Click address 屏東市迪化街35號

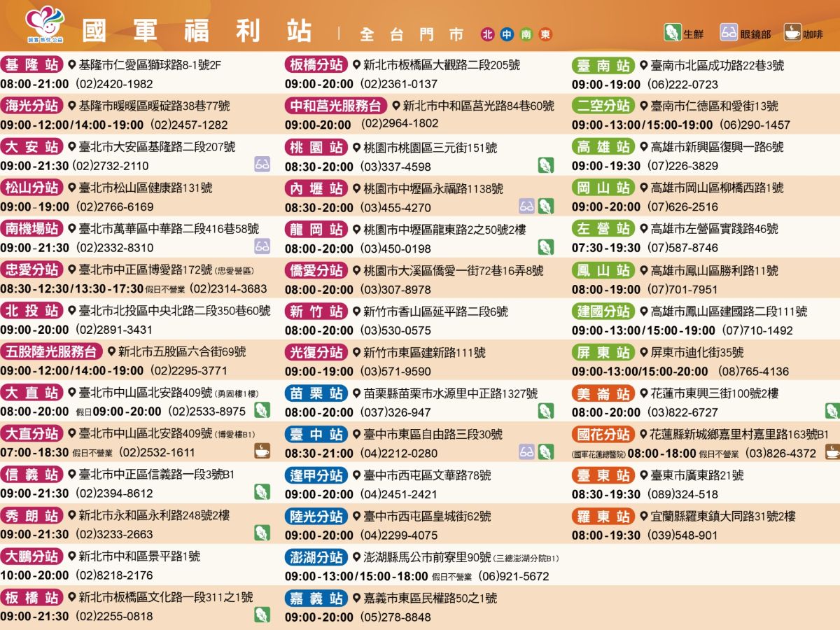click(697, 352)
